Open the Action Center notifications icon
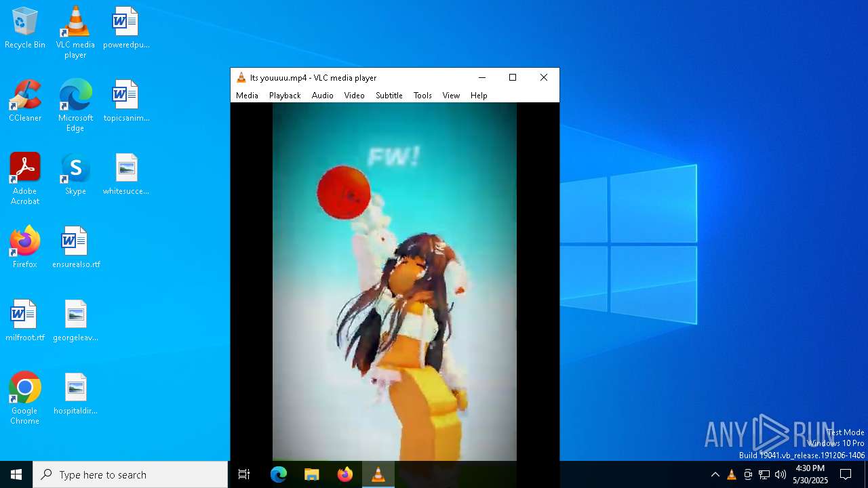 tap(846, 474)
